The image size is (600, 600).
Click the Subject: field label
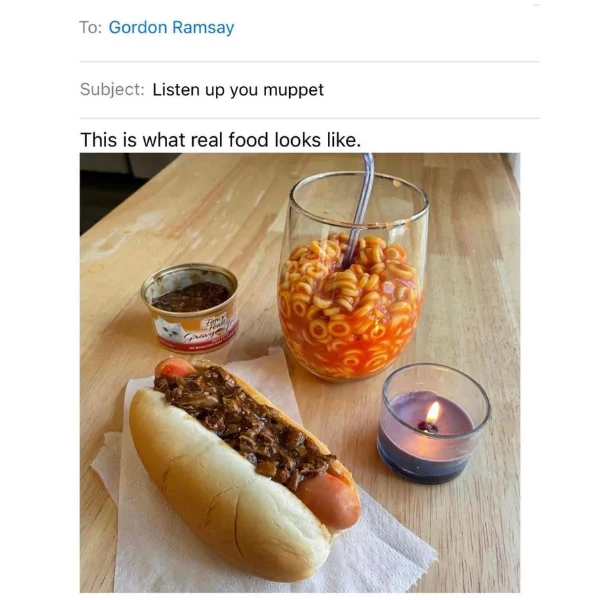(112, 90)
